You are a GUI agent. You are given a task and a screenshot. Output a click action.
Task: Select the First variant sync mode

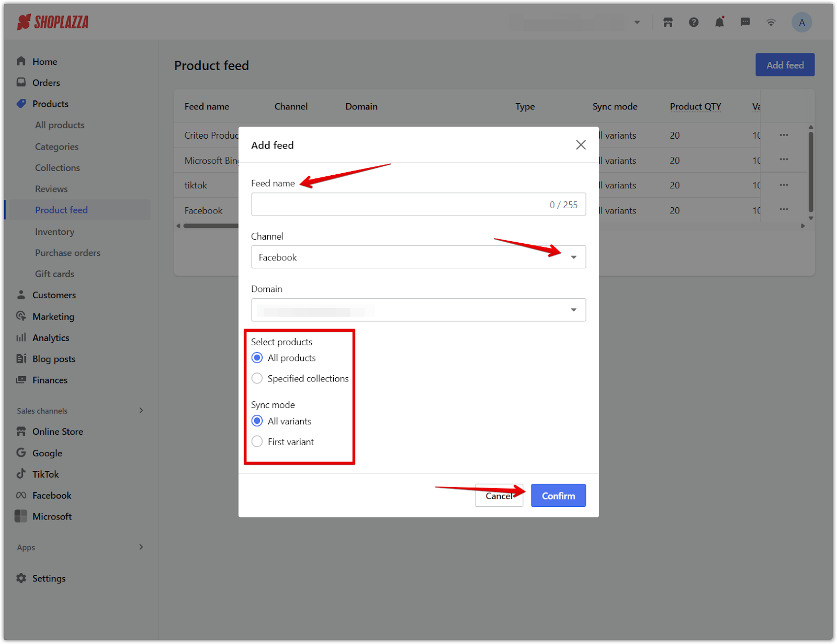pos(257,442)
